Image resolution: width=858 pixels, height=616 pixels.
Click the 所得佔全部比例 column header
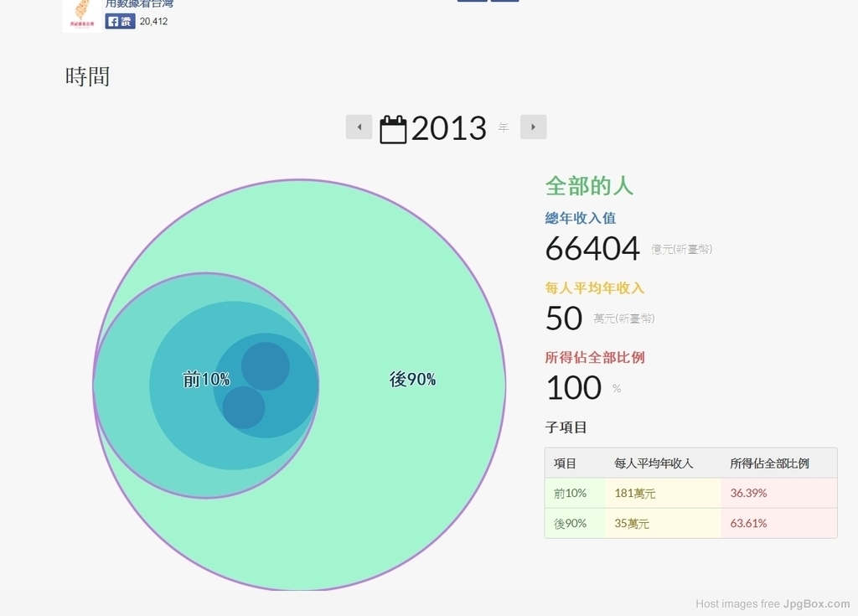point(769,463)
